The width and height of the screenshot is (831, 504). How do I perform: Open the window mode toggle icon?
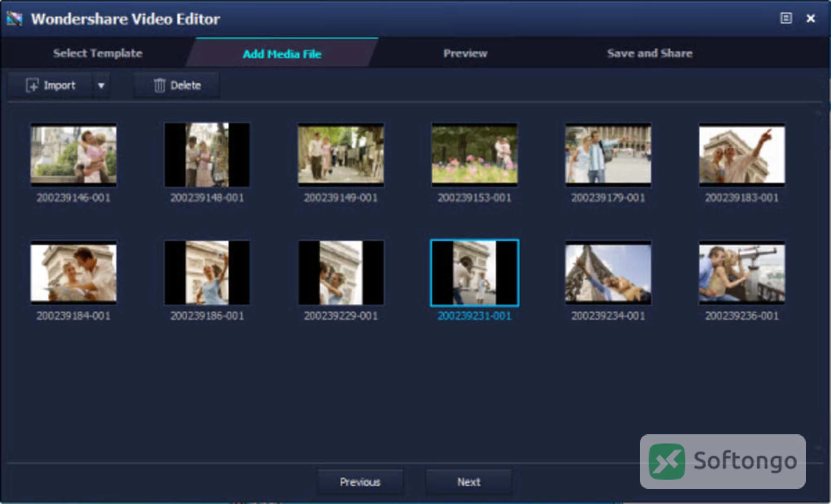[786, 18]
